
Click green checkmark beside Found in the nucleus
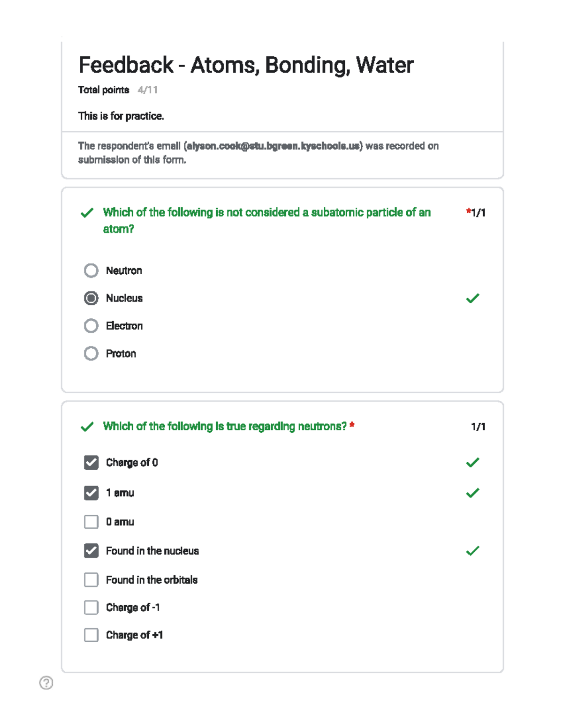[472, 551]
